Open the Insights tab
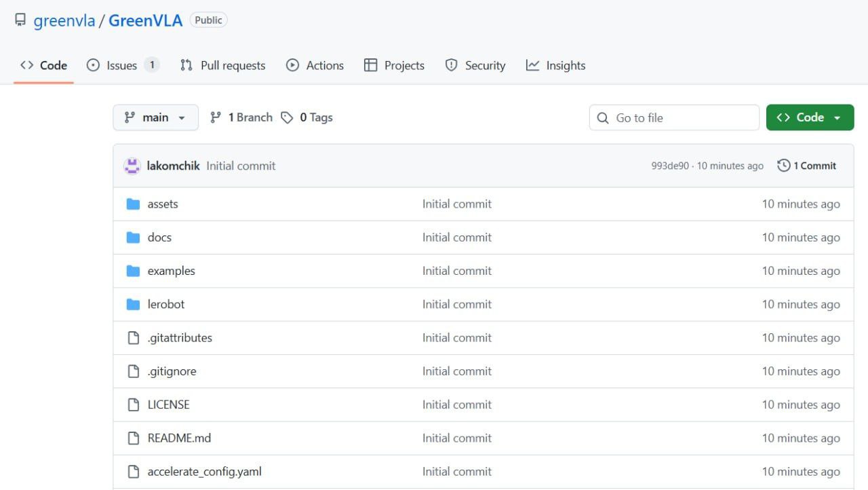Image resolution: width=868 pixels, height=490 pixels. click(555, 65)
